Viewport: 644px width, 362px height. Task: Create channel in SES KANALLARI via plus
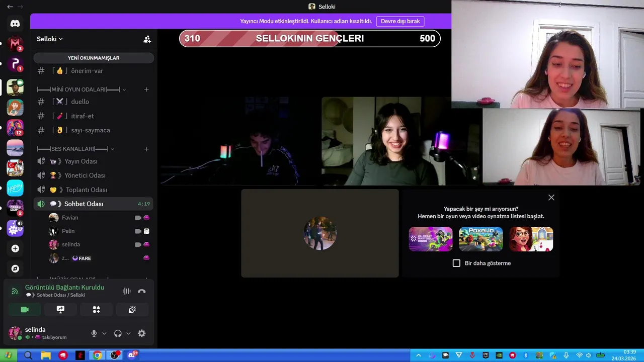tap(146, 149)
